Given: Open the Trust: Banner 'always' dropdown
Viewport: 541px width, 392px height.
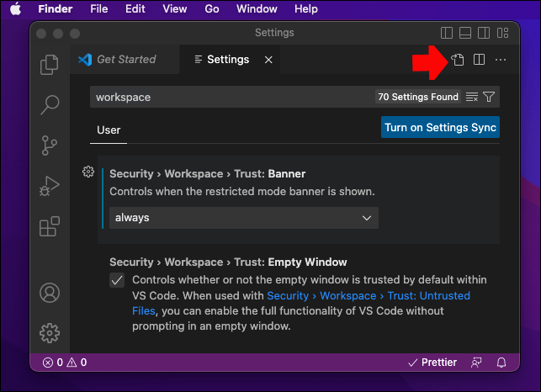Looking at the screenshot, I should click(244, 218).
